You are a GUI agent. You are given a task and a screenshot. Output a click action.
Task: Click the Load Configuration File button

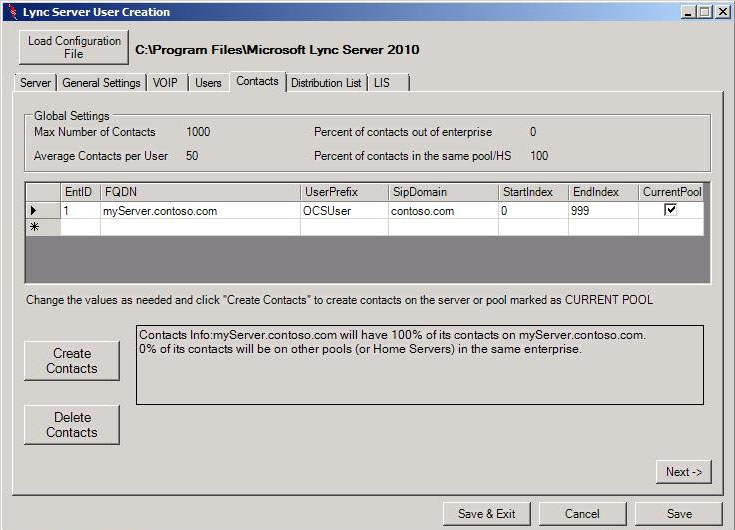[x=74, y=47]
